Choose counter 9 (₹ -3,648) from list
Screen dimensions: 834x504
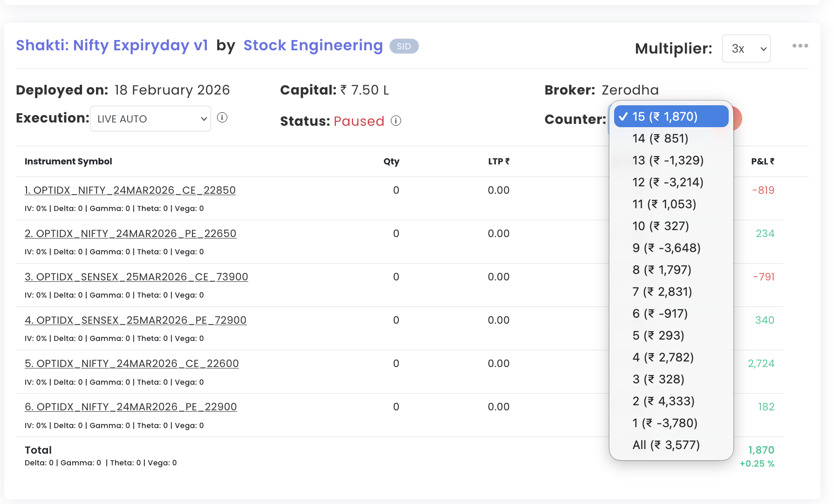coord(666,248)
